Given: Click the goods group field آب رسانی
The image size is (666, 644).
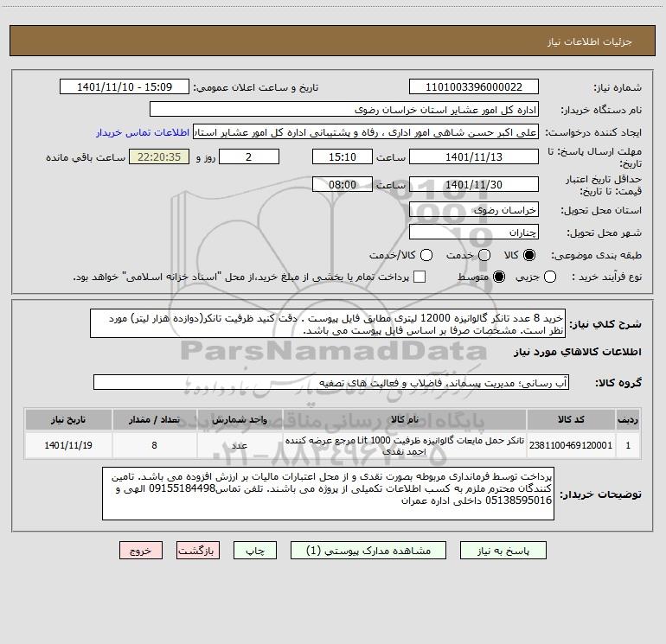Looking at the screenshot, I should pyautogui.click(x=331, y=382).
